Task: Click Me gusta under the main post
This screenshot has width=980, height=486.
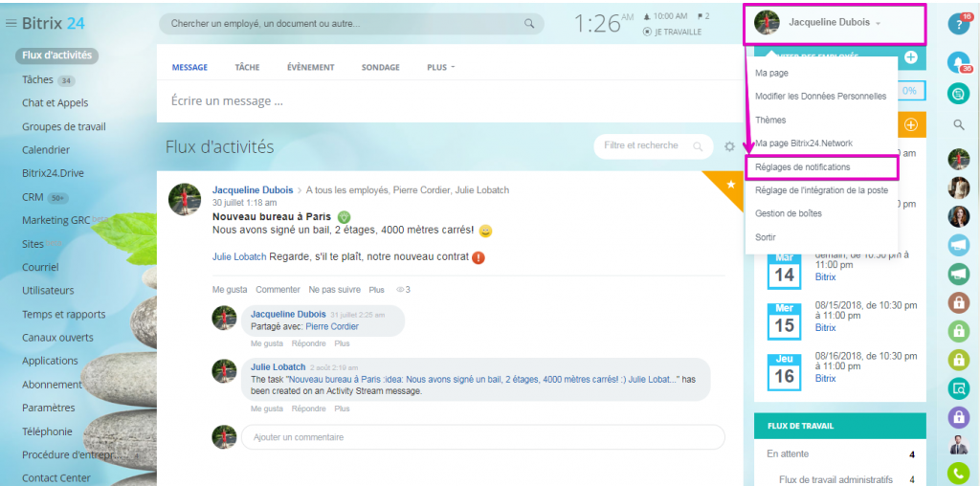Action: pos(230,290)
